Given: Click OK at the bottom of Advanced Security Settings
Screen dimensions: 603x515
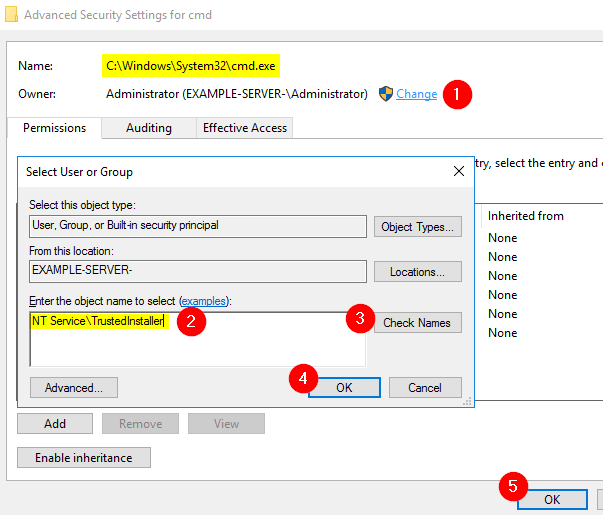Looking at the screenshot, I should coord(551,498).
